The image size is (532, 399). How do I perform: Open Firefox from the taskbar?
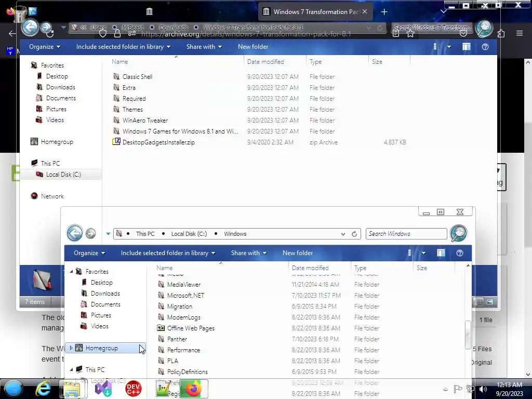[193, 389]
